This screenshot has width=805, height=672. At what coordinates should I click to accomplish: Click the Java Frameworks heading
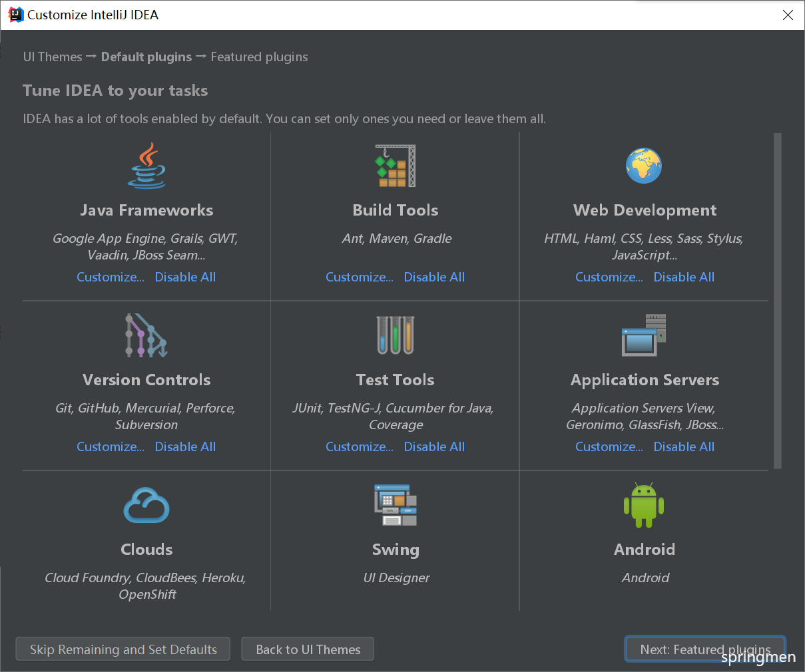coord(146,210)
